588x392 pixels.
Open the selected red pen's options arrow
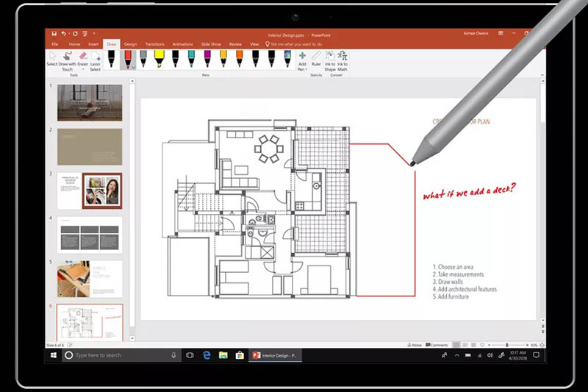point(134,68)
